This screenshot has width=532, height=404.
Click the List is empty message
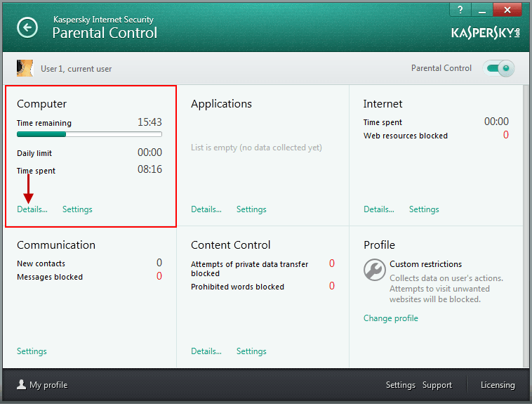(x=256, y=148)
